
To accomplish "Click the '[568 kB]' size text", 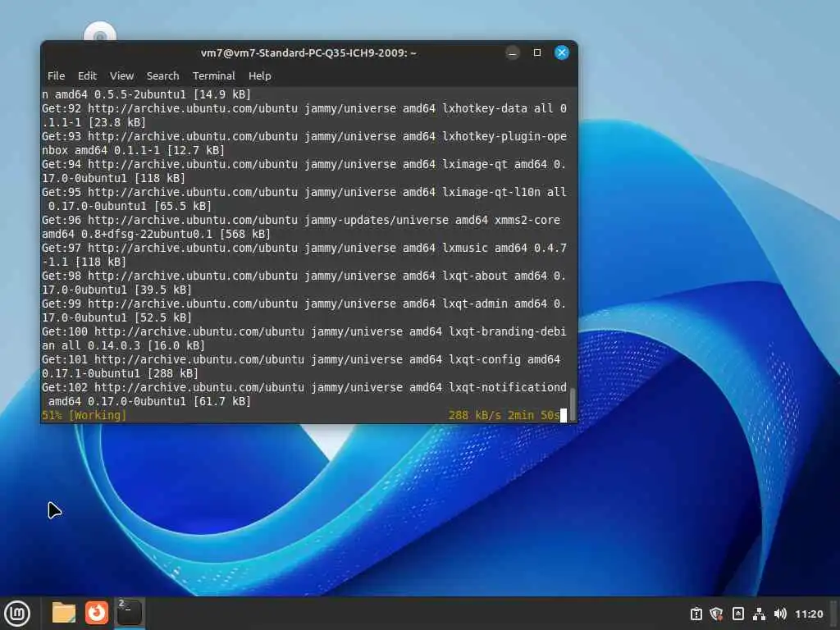I will point(244,234).
